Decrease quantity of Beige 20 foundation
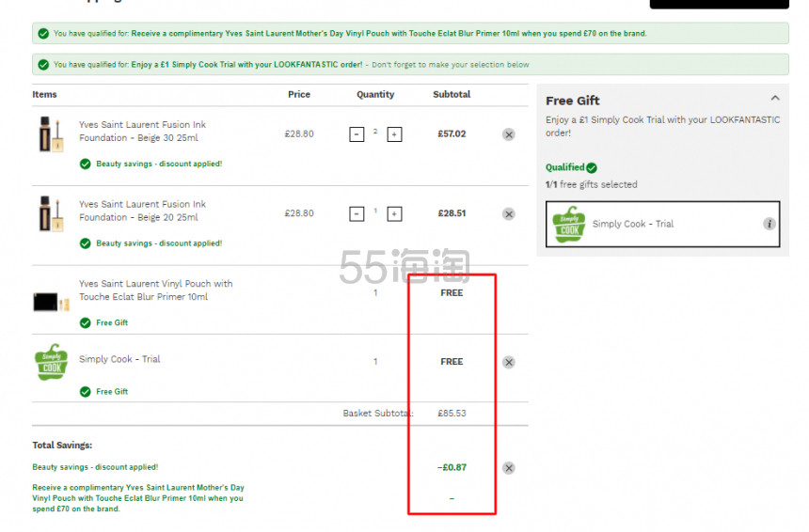Image resolution: width=809 pixels, height=532 pixels. tap(357, 214)
